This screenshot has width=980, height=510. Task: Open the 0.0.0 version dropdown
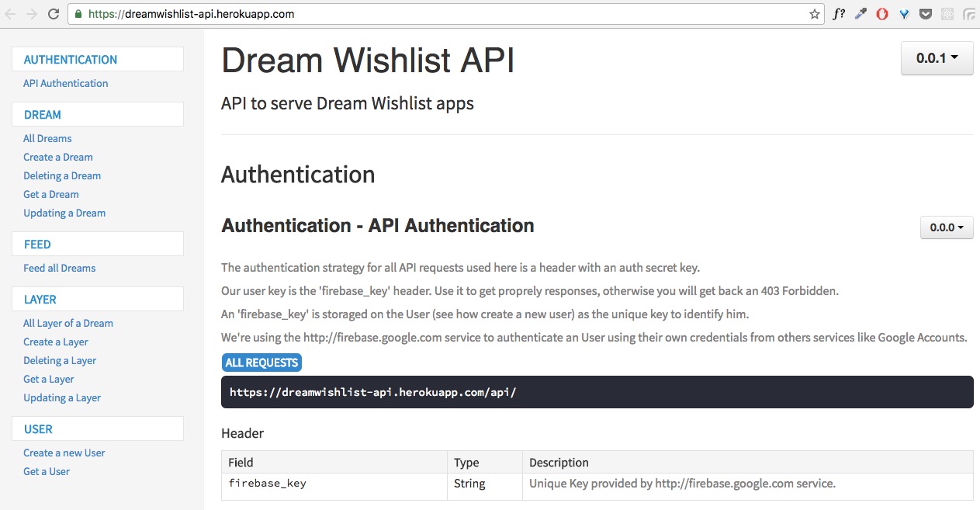[946, 227]
